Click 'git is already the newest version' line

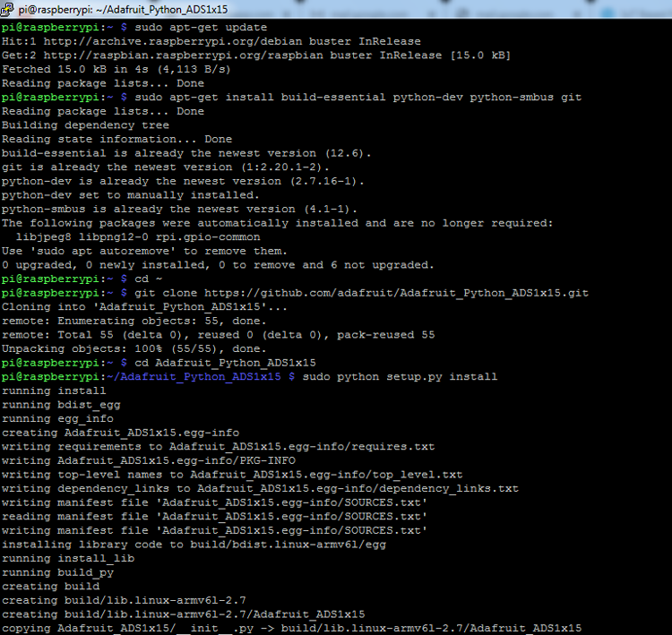[165, 167]
